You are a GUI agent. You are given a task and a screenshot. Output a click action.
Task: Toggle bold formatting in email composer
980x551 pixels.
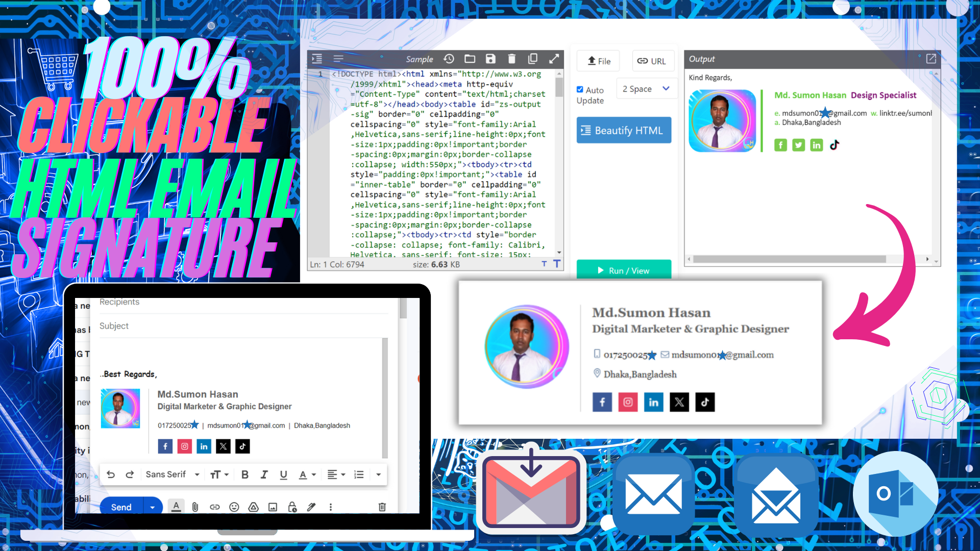[245, 474]
